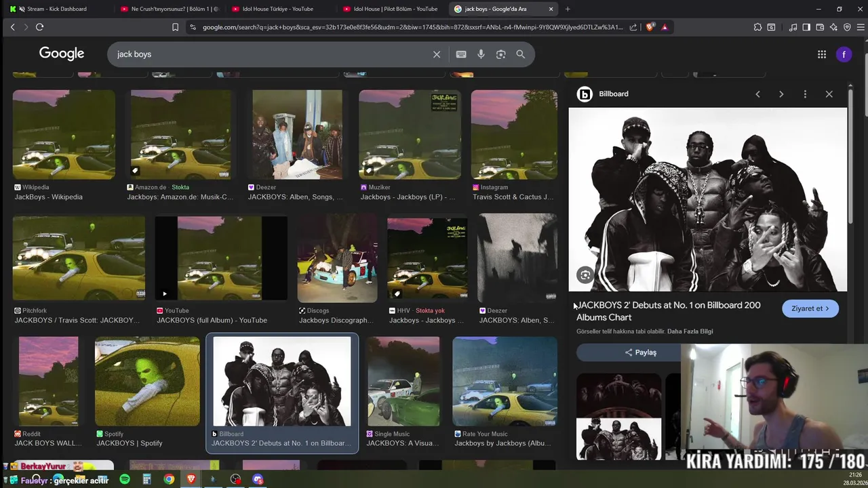Submit search with the magnifier icon
Image resolution: width=868 pixels, height=488 pixels.
tap(520, 54)
